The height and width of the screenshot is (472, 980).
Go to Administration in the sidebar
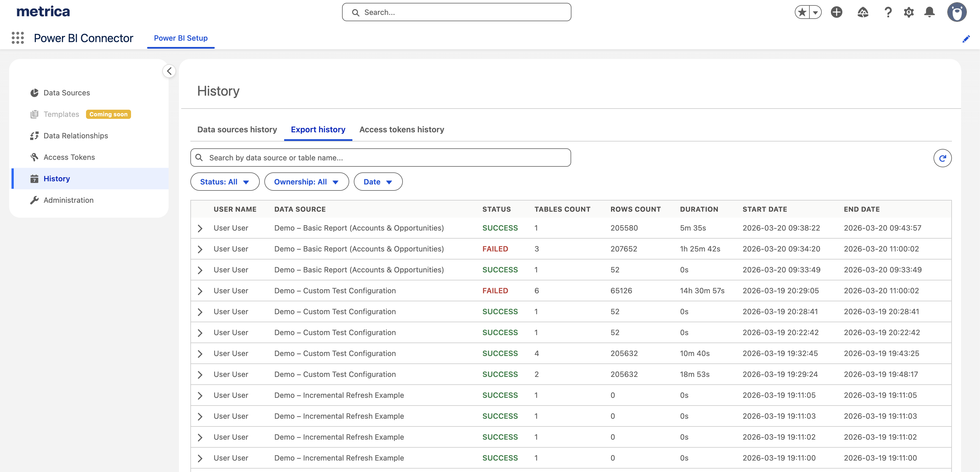tap(68, 200)
